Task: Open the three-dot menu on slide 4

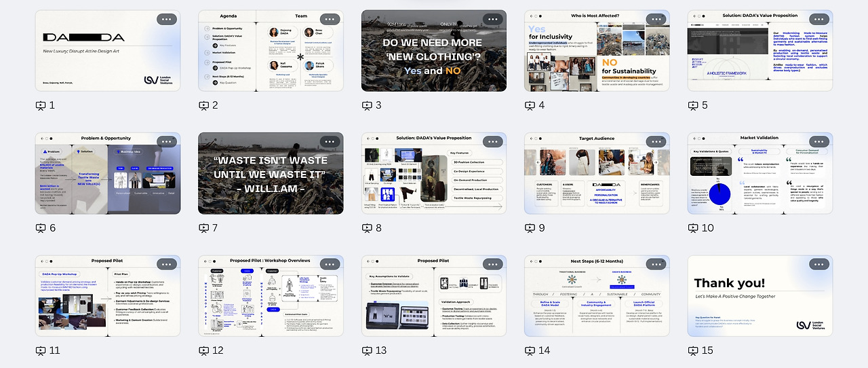Action: click(655, 20)
